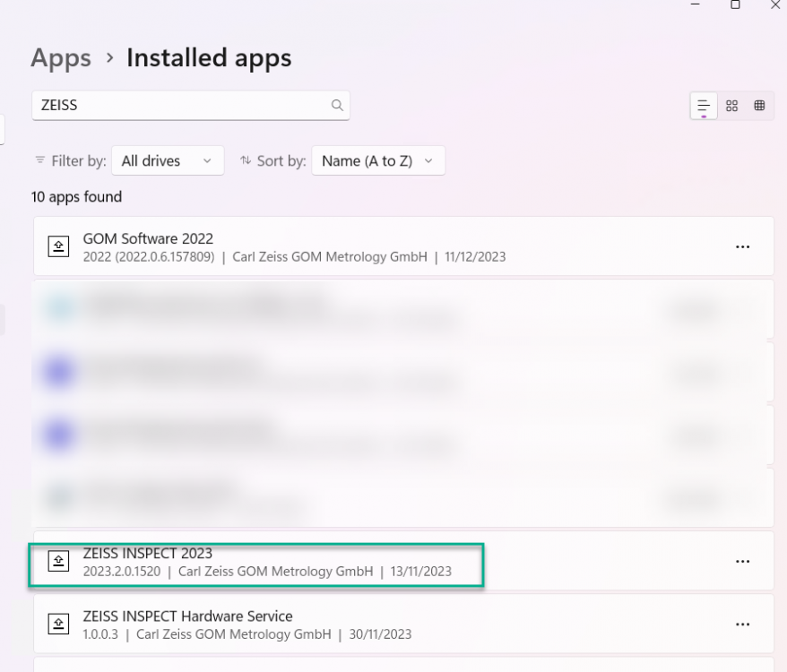
Task: Go back to Apps via breadcrumb
Action: 61,58
